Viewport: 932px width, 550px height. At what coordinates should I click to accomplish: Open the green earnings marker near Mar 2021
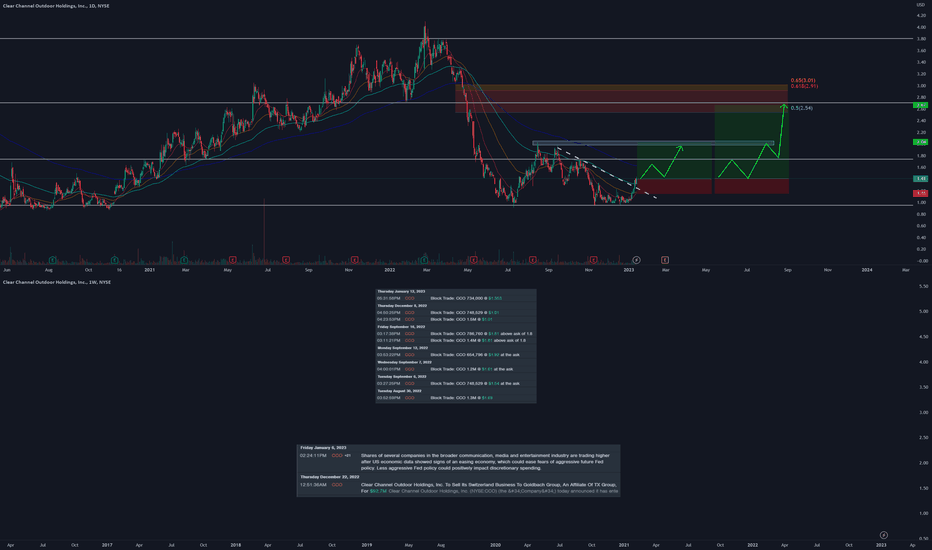click(184, 260)
